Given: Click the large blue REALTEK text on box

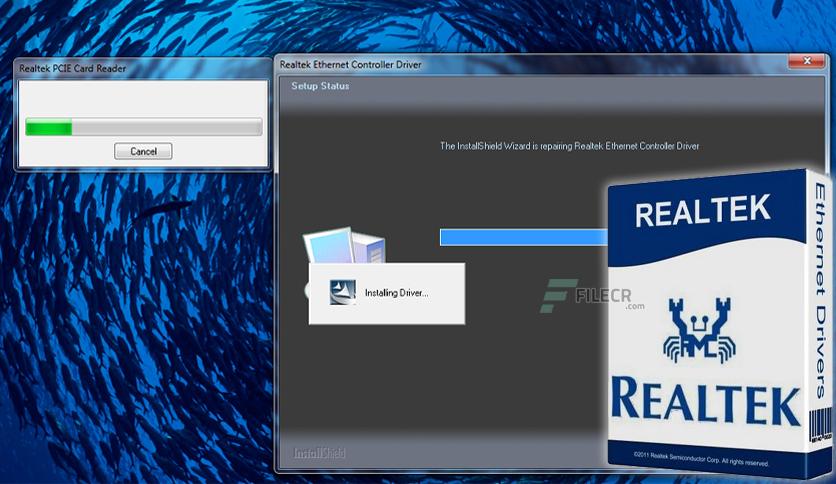Looking at the screenshot, I should [705, 398].
